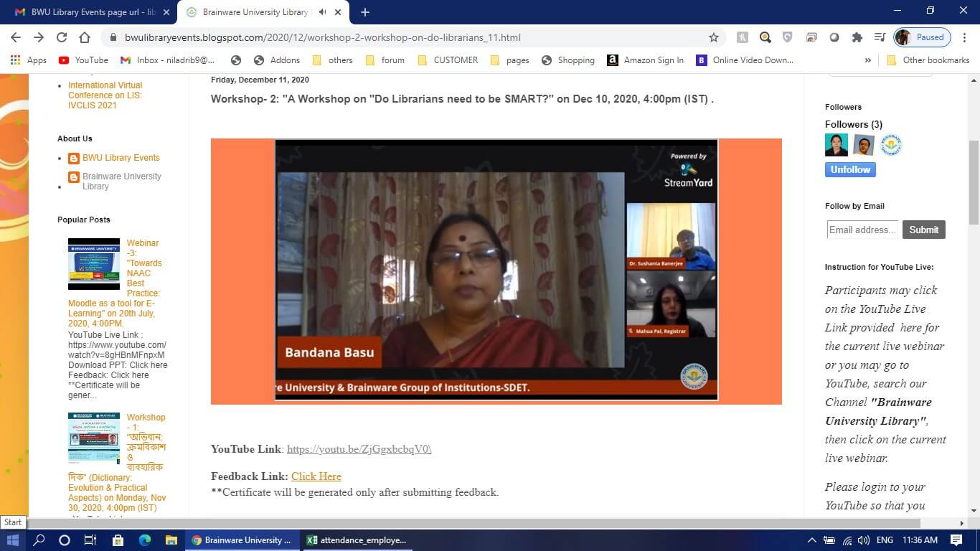Click the Feedback 'Click Here' link
The image size is (980, 551).
316,476
